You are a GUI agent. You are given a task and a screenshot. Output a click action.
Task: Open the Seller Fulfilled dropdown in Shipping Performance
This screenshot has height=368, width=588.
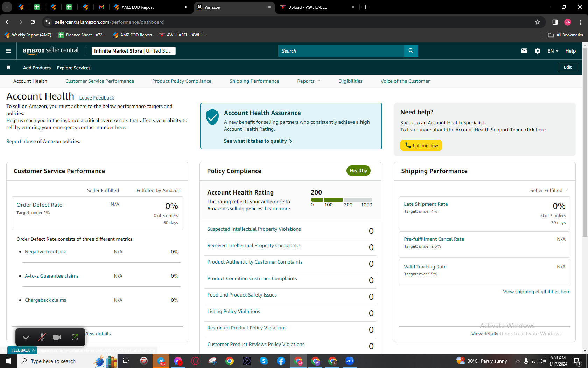tap(549, 190)
